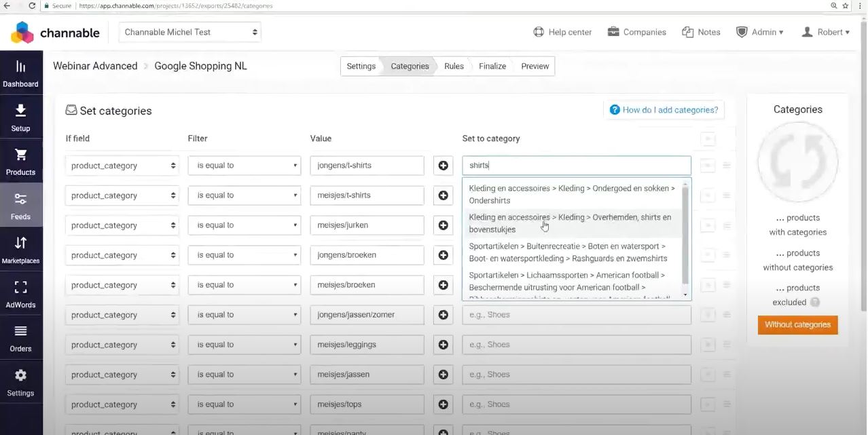Open the Notes link
Image resolution: width=868 pixels, height=435 pixels.
[x=701, y=32]
